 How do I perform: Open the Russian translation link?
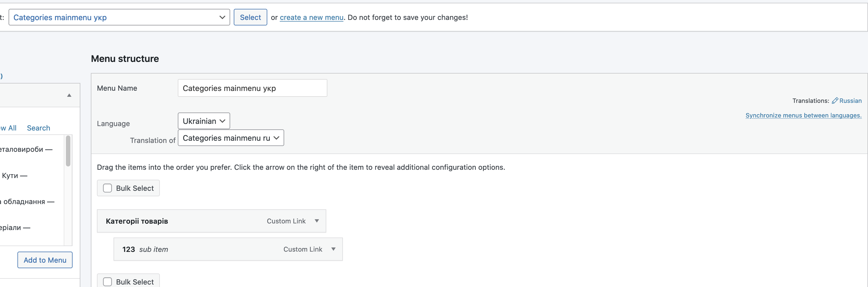(x=850, y=101)
